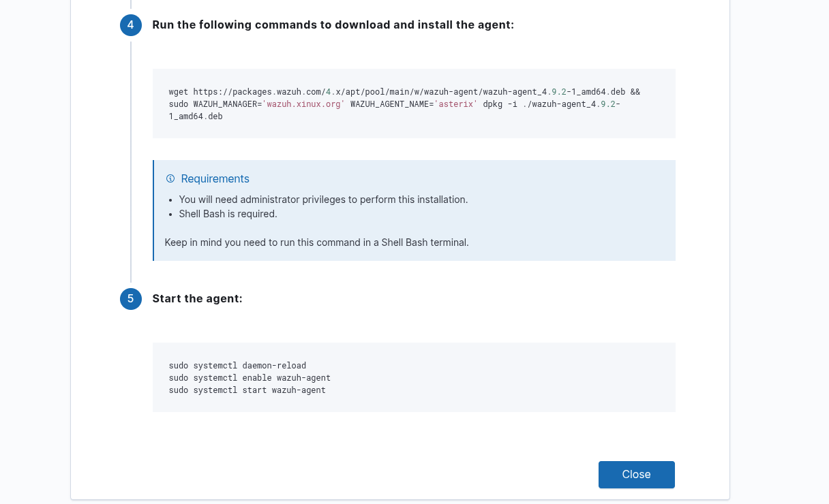Viewport: 829px width, 504px height.
Task: Click the 'wazuh.xinux.org' manager value
Action: tap(303, 104)
